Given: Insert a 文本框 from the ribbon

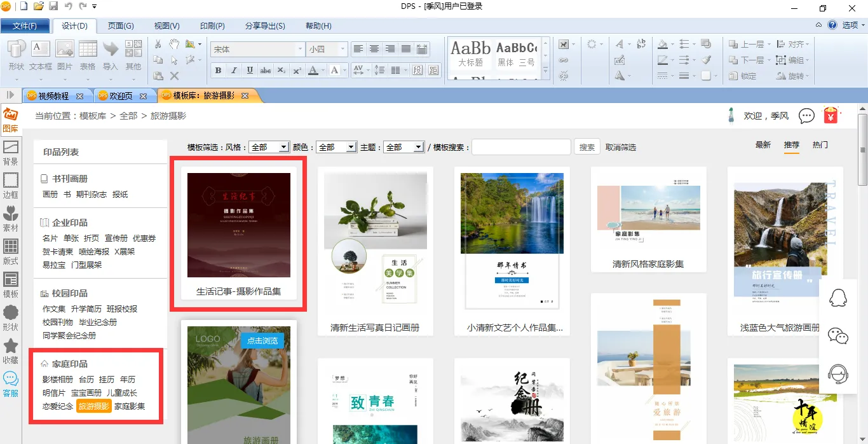Looking at the screenshot, I should [41, 55].
